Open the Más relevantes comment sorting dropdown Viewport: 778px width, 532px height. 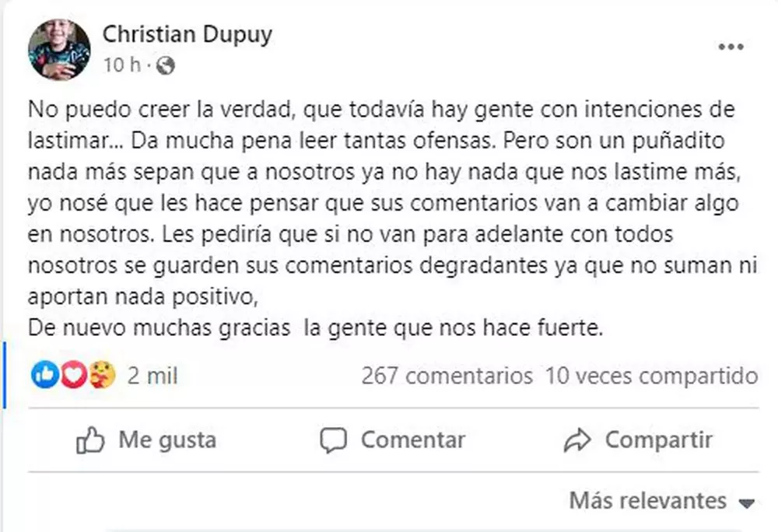coord(648,500)
